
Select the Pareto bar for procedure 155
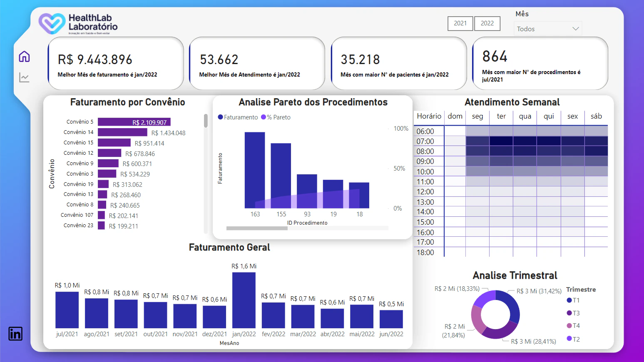(x=281, y=176)
